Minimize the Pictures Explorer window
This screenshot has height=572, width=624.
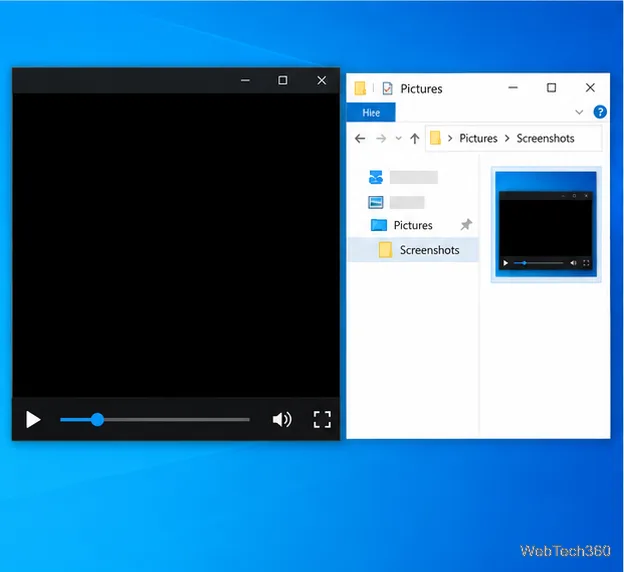(513, 88)
